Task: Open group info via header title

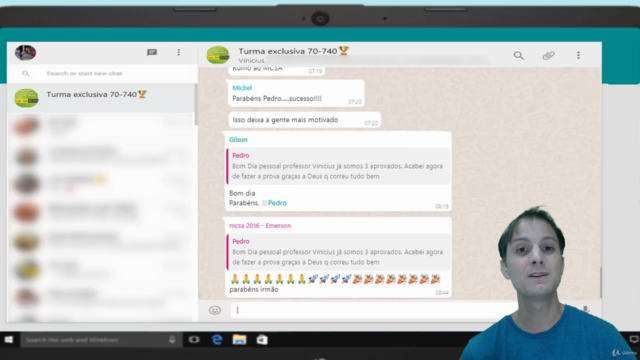Action: [293, 51]
